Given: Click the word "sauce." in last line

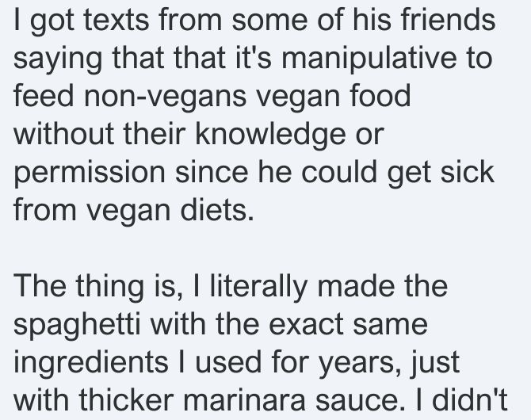Looking at the screenshot, I should tap(360, 401).
